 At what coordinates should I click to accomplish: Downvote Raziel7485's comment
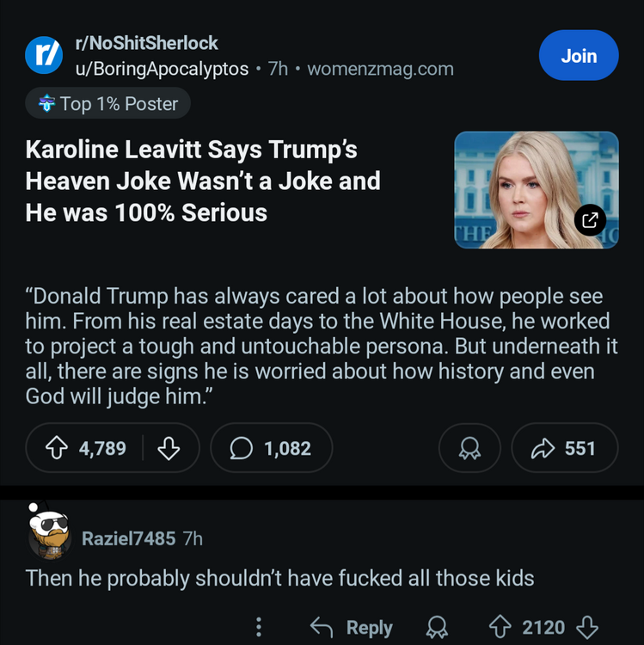click(586, 628)
